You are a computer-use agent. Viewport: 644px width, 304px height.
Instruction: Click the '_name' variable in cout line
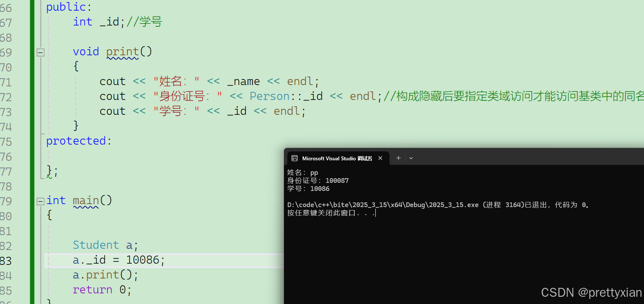(244, 81)
